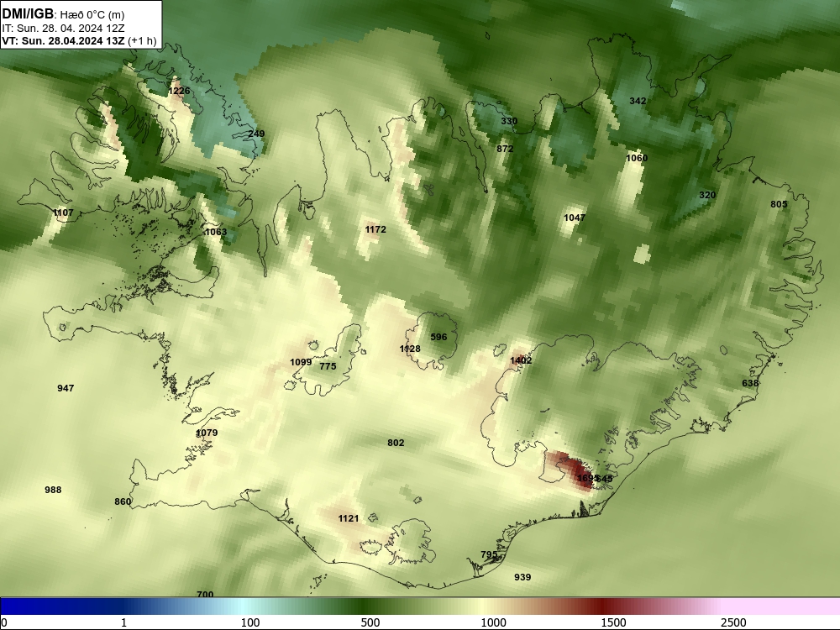Select the 320 value label
Screen dimensions: 840x630
707,195
